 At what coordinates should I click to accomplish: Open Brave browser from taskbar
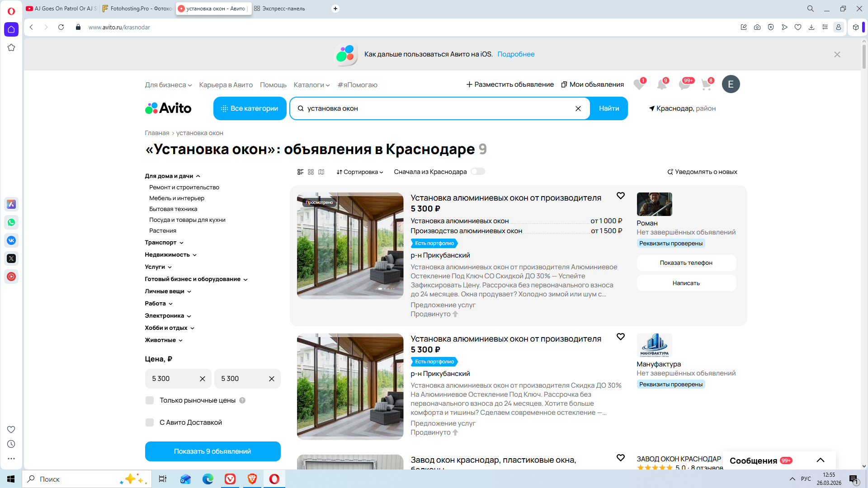point(252,479)
